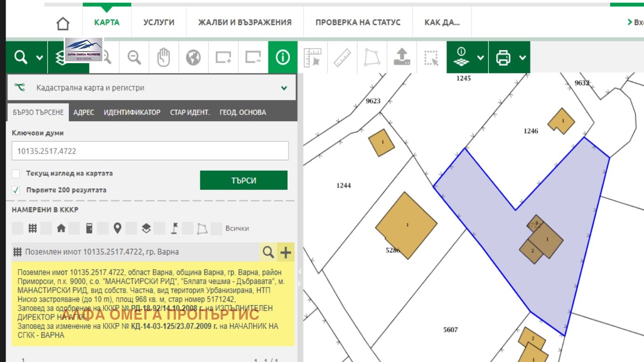Open the green search tool
Viewport: 644px width, 362px height.
(20, 58)
